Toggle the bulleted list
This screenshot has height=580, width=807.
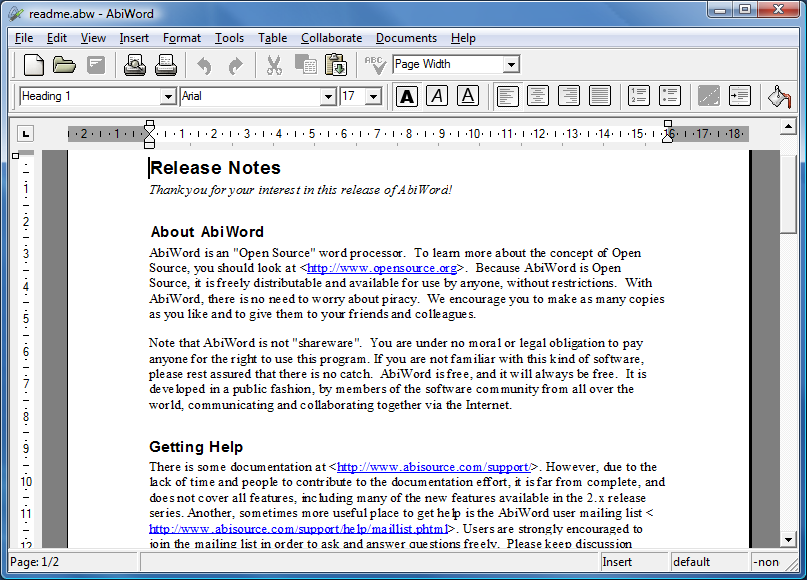670,96
